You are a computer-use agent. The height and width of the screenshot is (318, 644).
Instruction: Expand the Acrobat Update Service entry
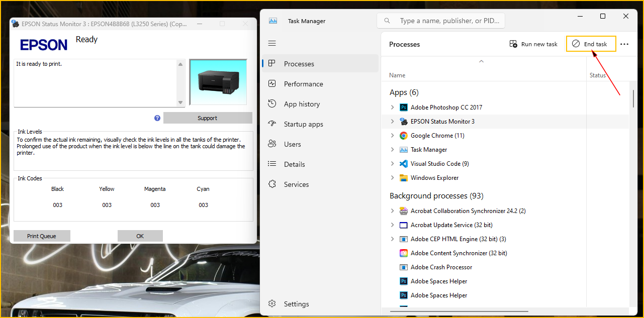[393, 225]
